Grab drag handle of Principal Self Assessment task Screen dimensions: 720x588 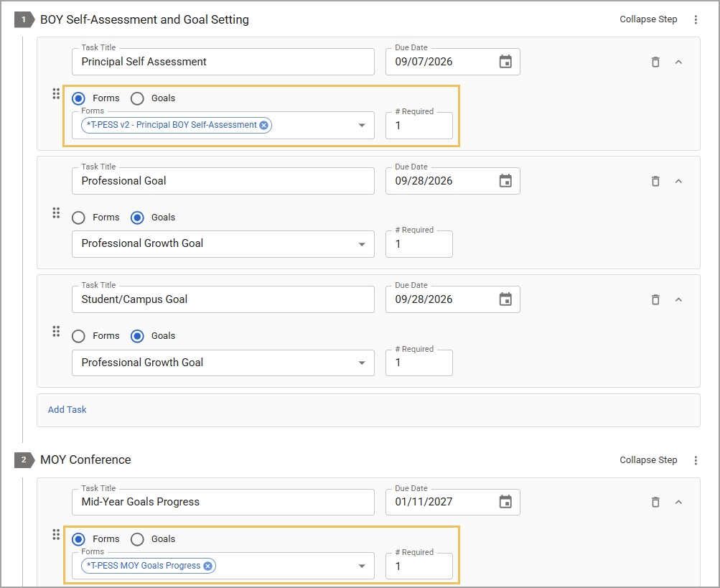point(56,94)
